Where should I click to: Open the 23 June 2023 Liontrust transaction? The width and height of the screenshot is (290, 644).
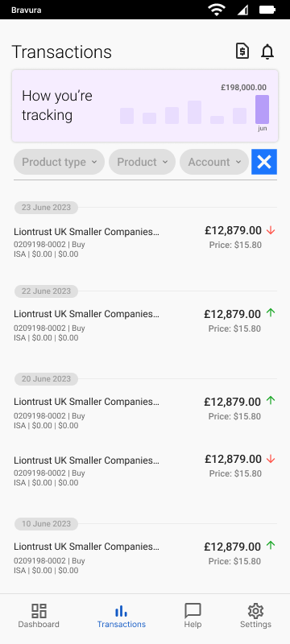[x=145, y=242]
